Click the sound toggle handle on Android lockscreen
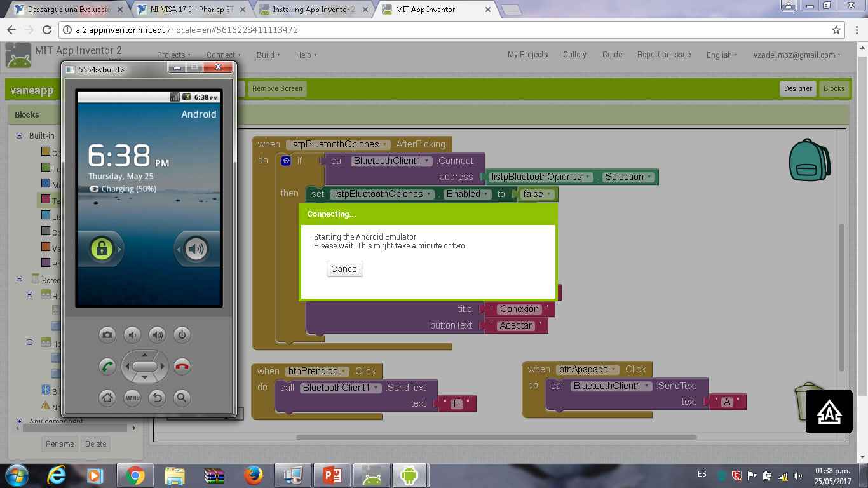868x488 pixels. pos(197,249)
